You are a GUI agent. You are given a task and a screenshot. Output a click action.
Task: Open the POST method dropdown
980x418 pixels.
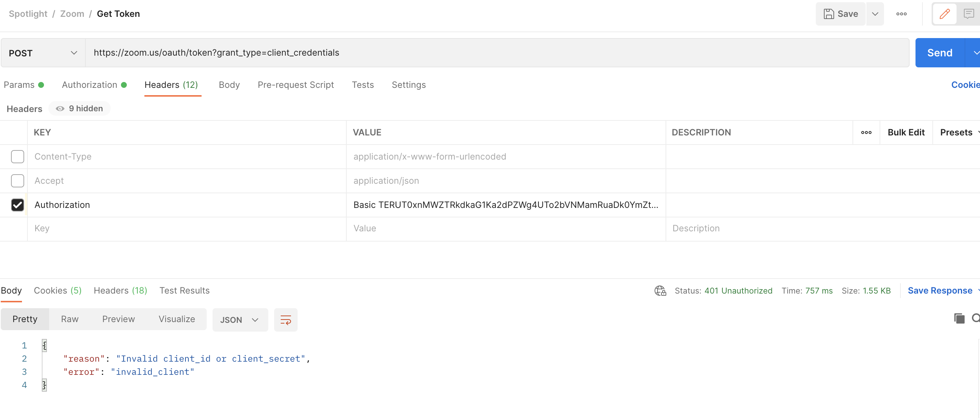pyautogui.click(x=43, y=53)
